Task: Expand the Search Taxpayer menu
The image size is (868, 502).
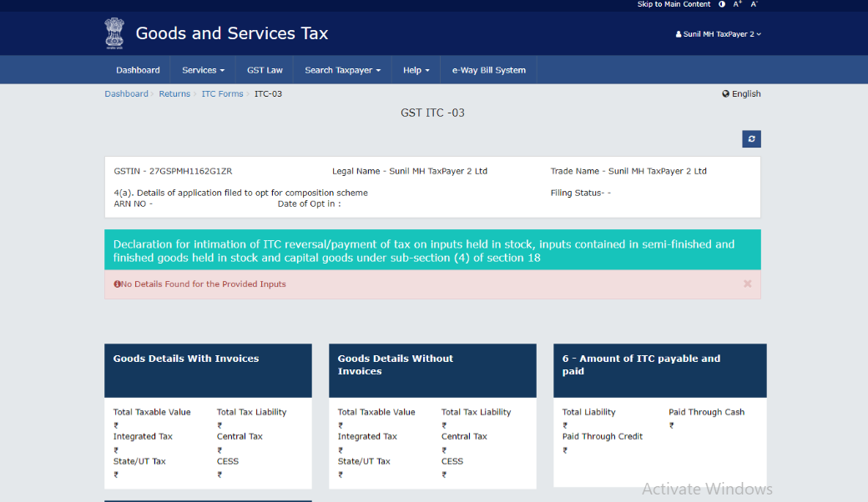Action: coord(342,70)
